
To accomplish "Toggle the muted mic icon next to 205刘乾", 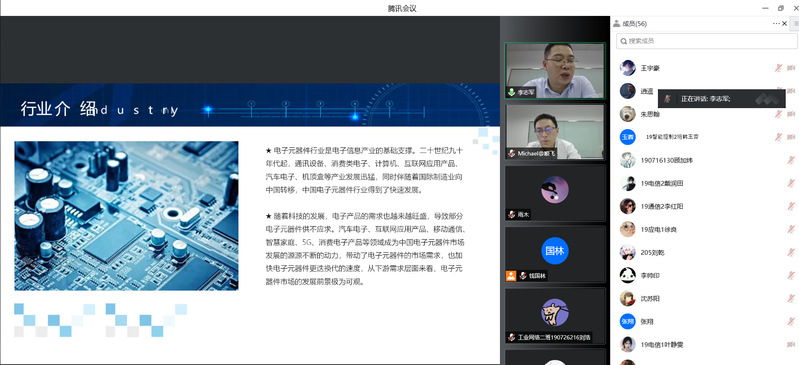I will coord(791,252).
